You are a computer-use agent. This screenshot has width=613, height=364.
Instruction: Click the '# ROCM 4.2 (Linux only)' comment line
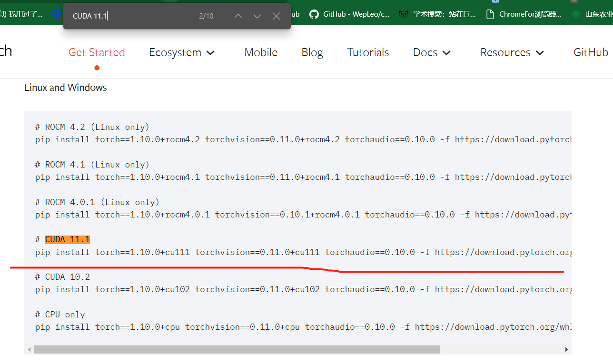(92, 127)
